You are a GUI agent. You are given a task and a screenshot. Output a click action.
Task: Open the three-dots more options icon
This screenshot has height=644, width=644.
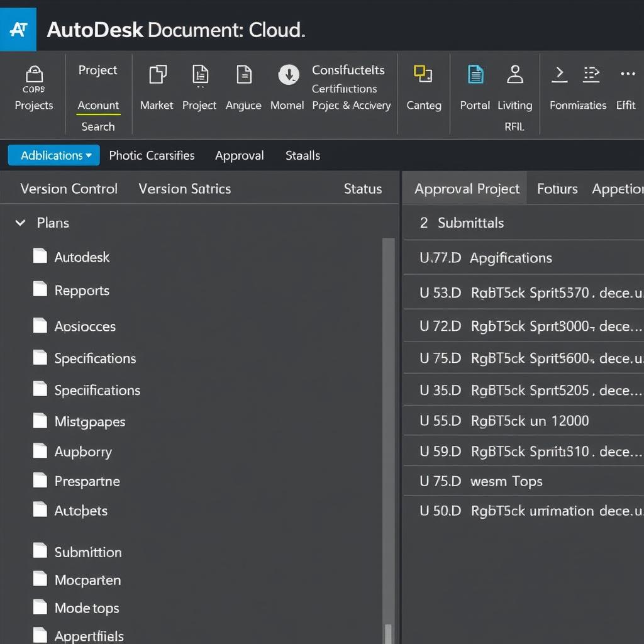[x=628, y=74]
